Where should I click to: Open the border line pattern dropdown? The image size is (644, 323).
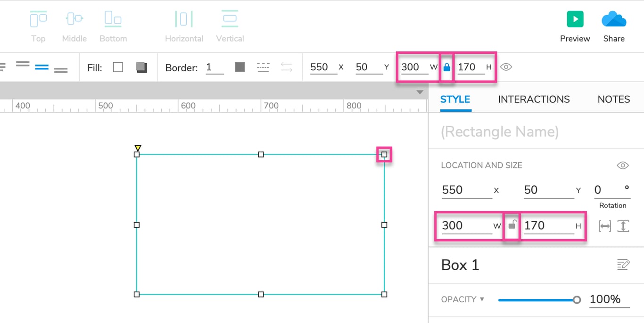(x=263, y=67)
